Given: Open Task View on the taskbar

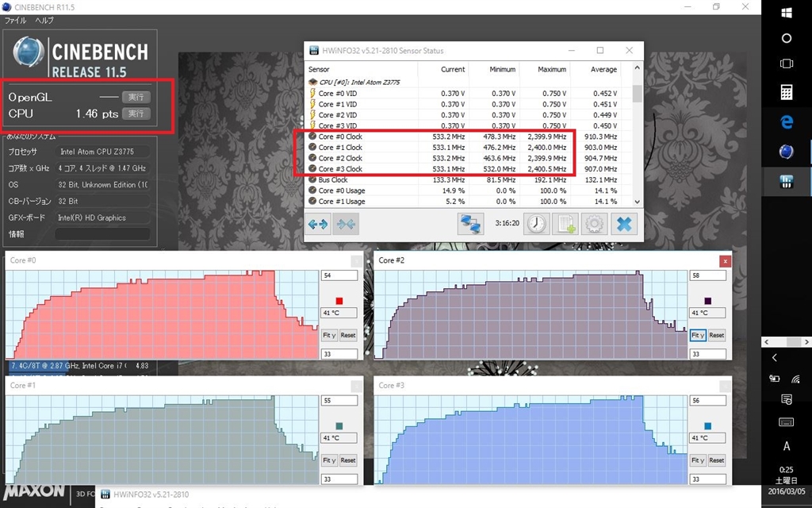Looking at the screenshot, I should (x=786, y=64).
